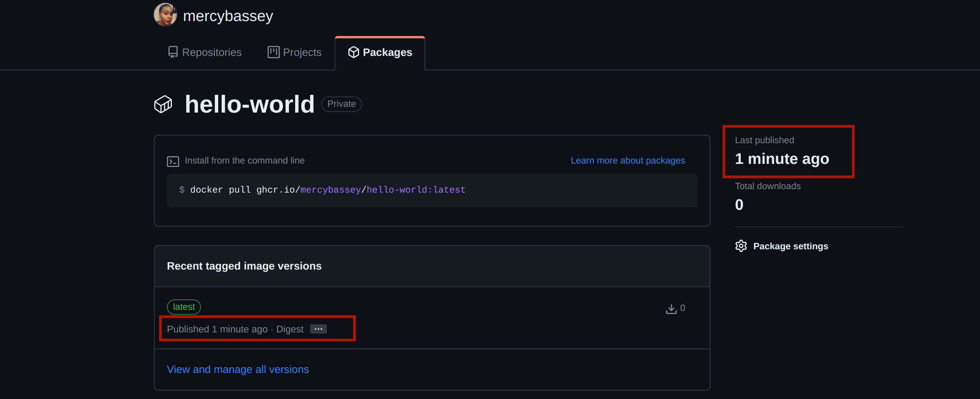Open the mercybassey username link
The height and width of the screenshot is (399, 980).
point(228,16)
